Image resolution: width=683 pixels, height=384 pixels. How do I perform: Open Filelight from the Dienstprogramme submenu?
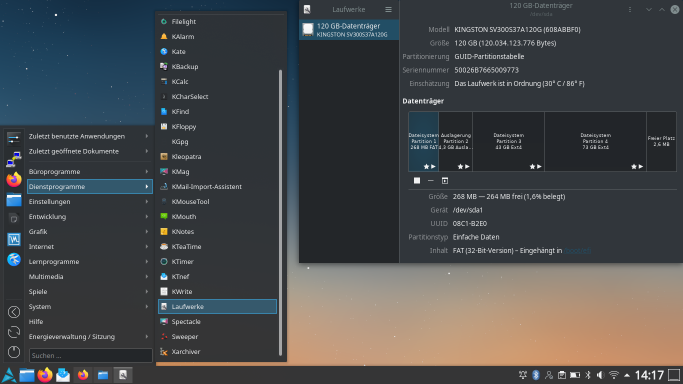pos(217,21)
